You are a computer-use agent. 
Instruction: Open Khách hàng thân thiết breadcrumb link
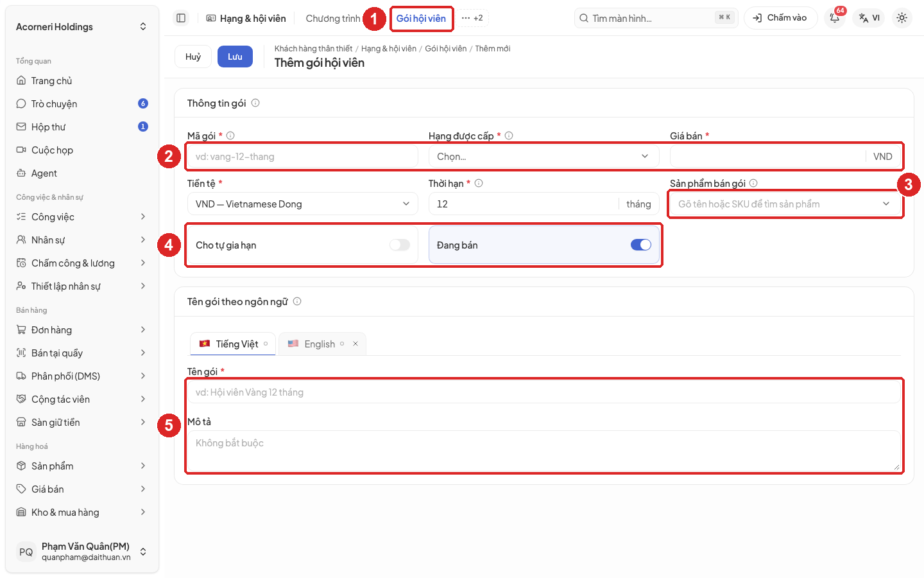pyautogui.click(x=314, y=49)
